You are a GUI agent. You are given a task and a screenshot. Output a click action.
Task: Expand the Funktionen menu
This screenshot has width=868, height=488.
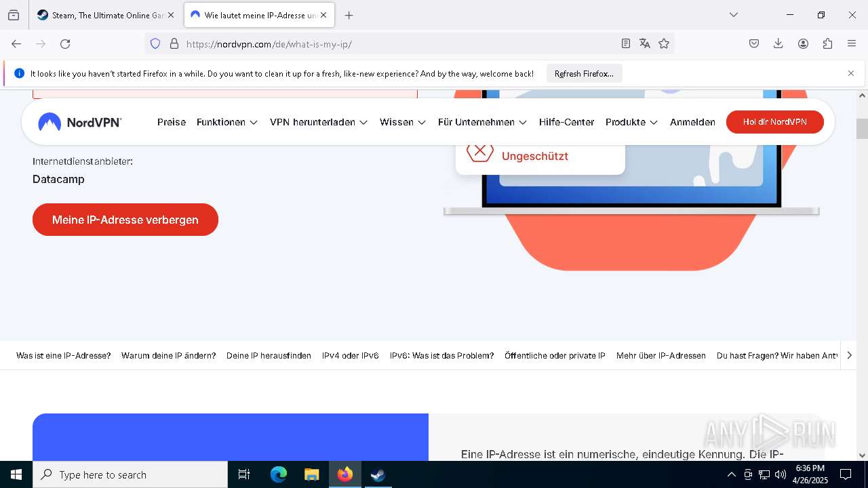click(x=227, y=122)
